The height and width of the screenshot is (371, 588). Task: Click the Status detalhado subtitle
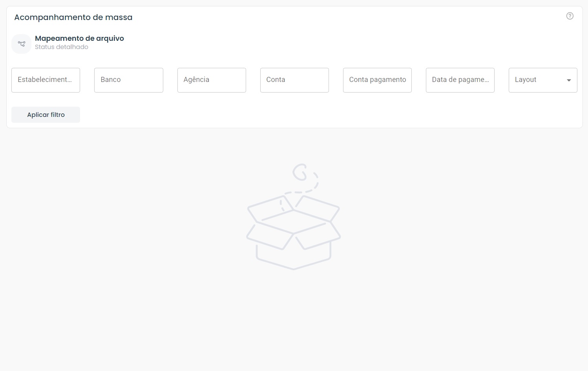pyautogui.click(x=62, y=47)
